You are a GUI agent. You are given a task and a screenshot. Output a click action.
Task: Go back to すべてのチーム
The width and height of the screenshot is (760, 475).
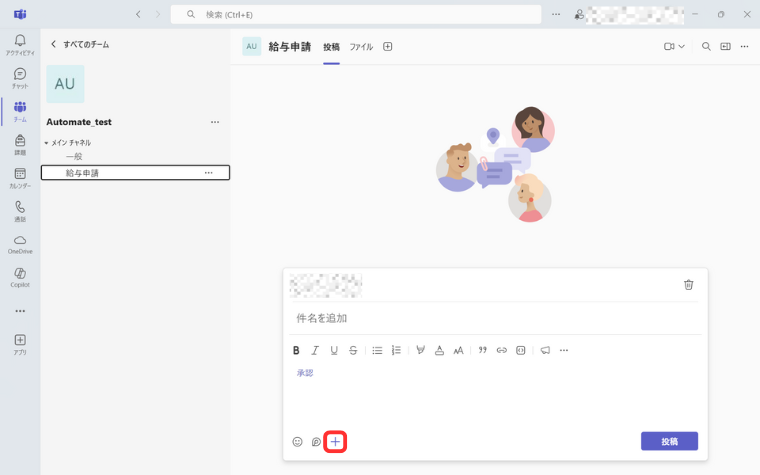click(x=54, y=44)
